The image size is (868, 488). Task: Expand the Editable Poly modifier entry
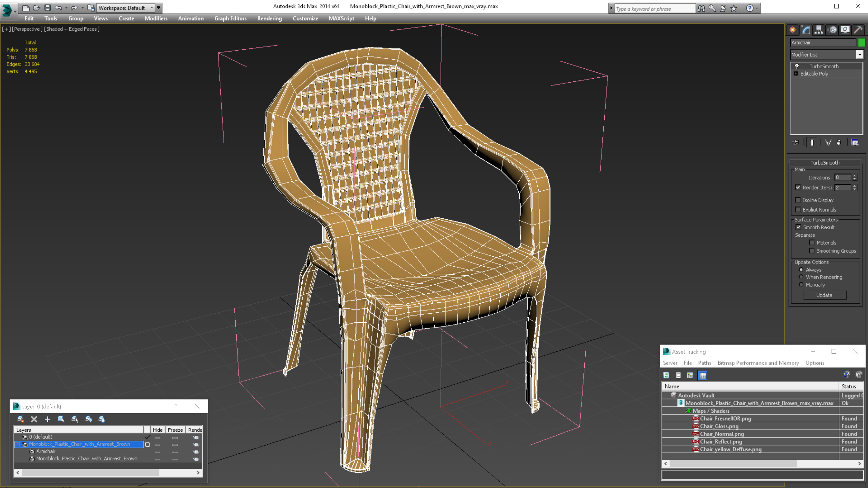coord(796,74)
